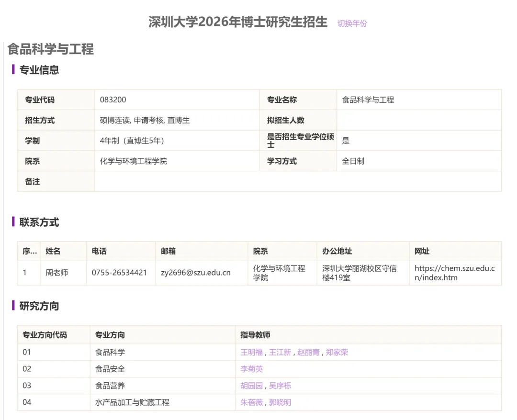Click the 网址 column header
Screen dimensions: 517x420
[422, 251]
